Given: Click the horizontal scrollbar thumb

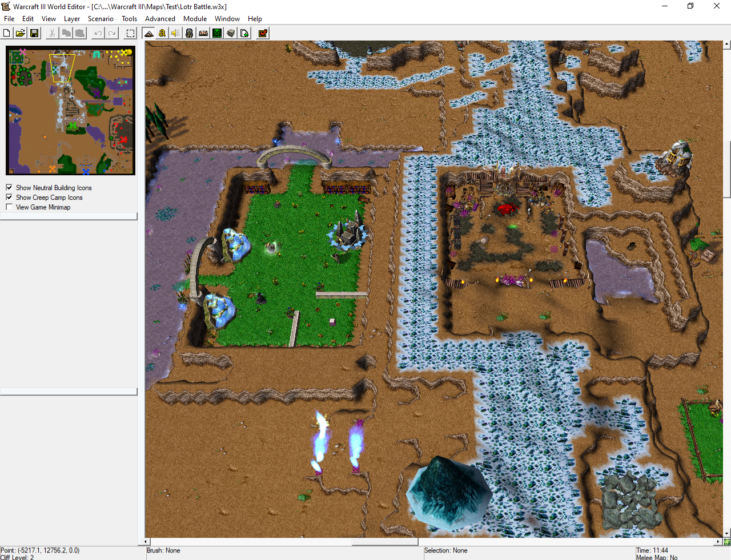Looking at the screenshot, I should click(385, 542).
